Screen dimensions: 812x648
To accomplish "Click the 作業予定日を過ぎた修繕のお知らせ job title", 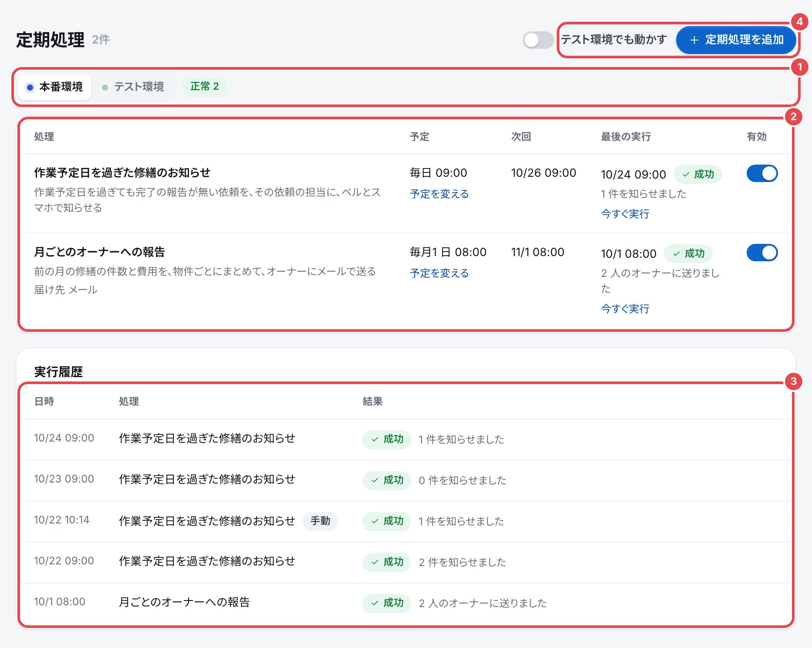I will pyautogui.click(x=122, y=173).
